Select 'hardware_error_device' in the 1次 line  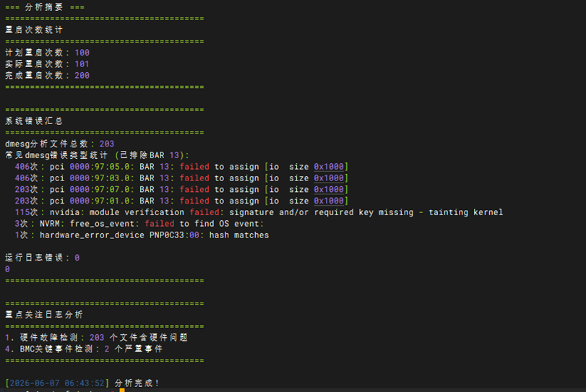click(x=92, y=235)
